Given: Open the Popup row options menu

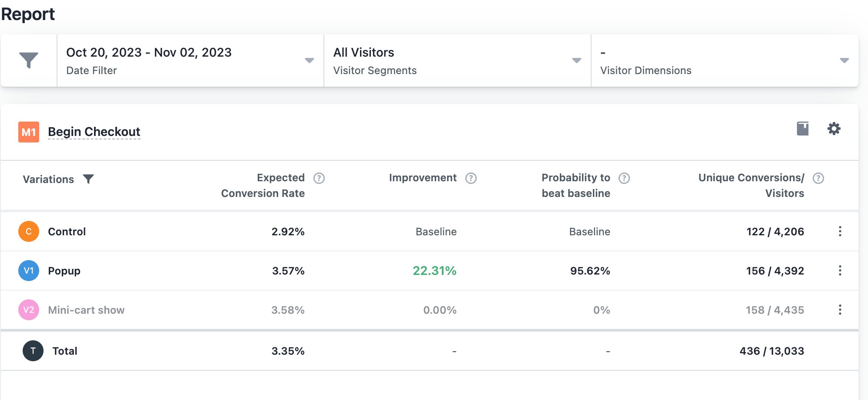Looking at the screenshot, I should point(840,271).
